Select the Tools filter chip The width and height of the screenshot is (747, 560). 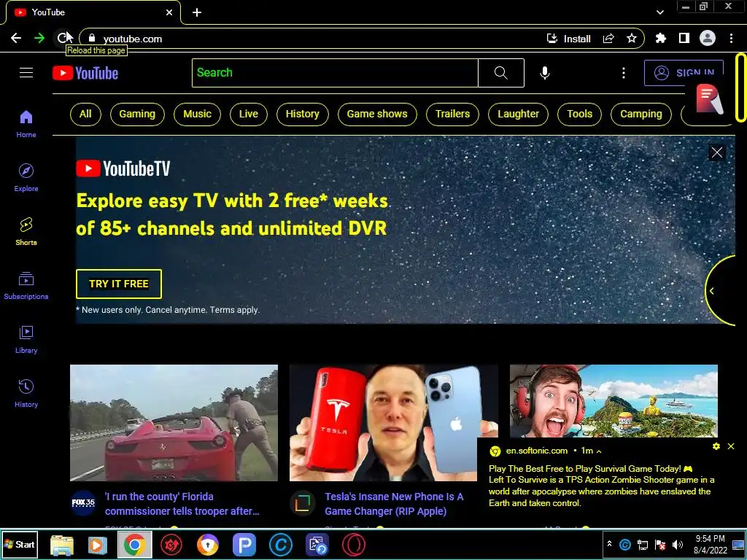click(x=580, y=114)
